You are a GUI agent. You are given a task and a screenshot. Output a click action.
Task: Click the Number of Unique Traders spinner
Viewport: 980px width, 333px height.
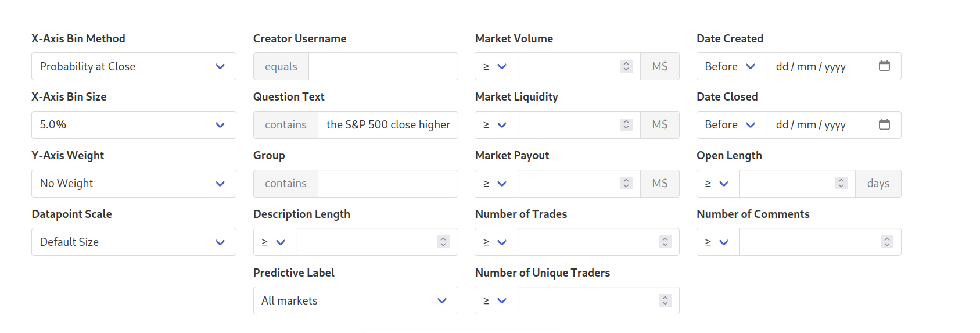point(665,300)
